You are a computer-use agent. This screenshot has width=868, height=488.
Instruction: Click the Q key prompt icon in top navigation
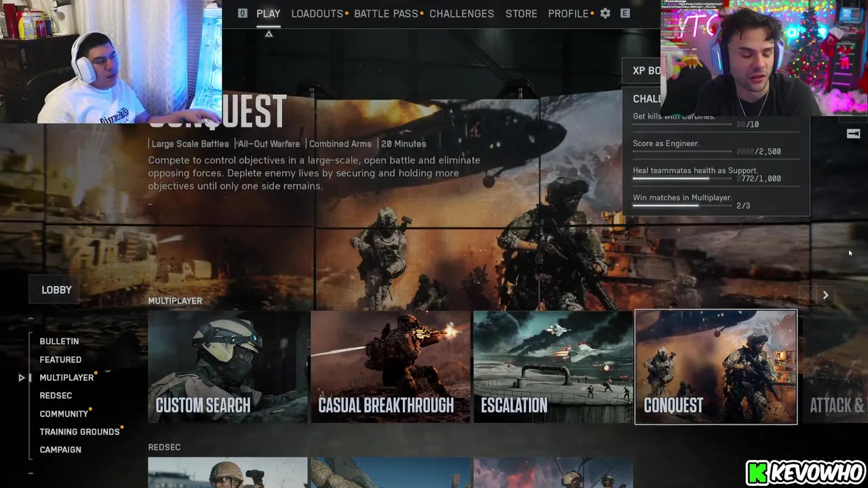[243, 14]
